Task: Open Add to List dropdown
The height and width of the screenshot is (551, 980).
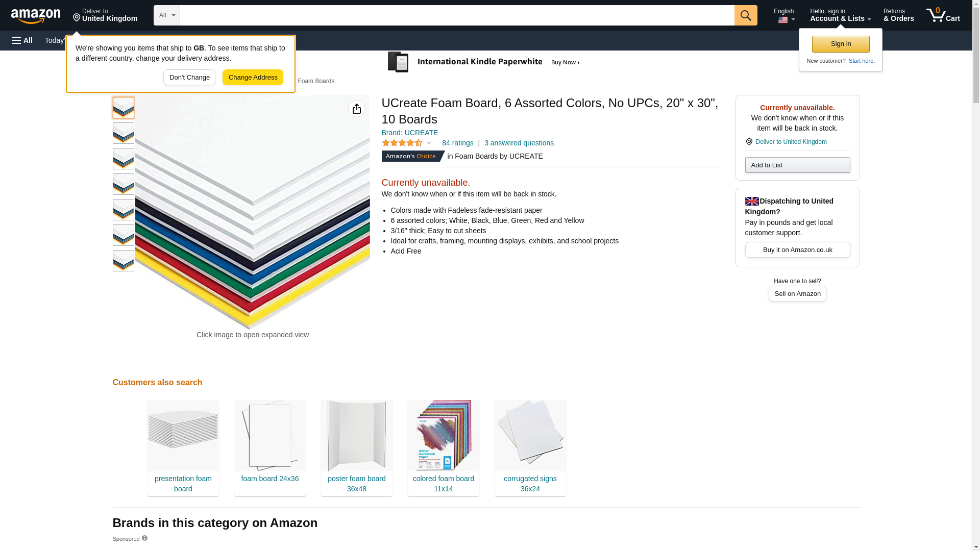Action: click(x=797, y=165)
